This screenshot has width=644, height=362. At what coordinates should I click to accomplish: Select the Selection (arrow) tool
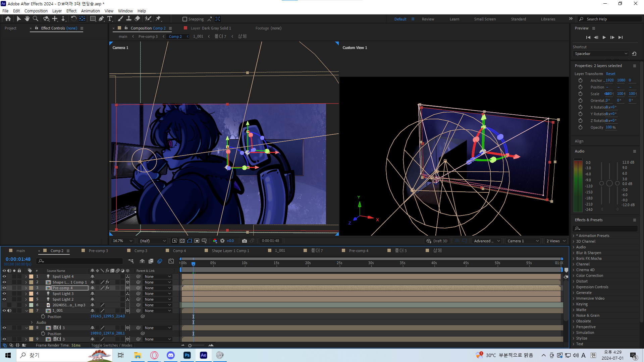tap(19, 19)
